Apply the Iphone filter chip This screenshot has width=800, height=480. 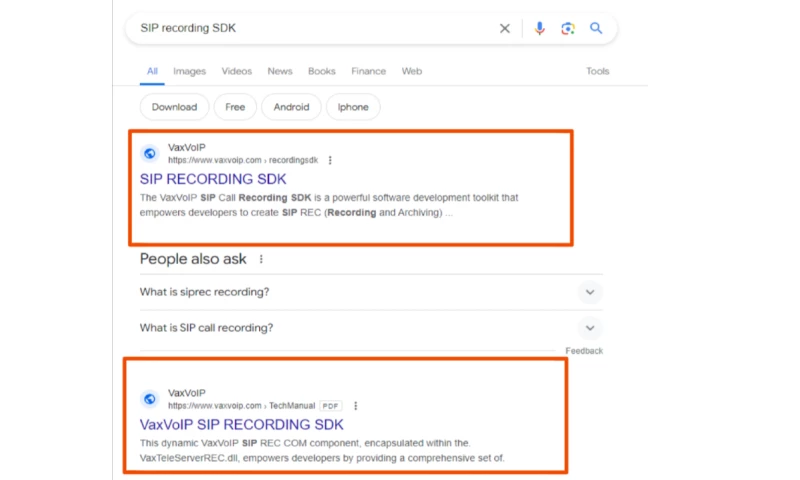coord(353,107)
